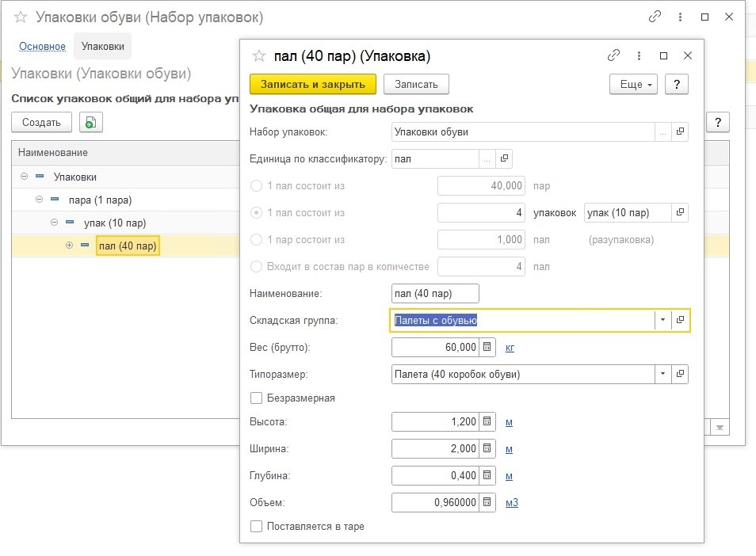Open calculator for Вес (брутто) field
The height and width of the screenshot is (556, 756).
click(x=488, y=347)
